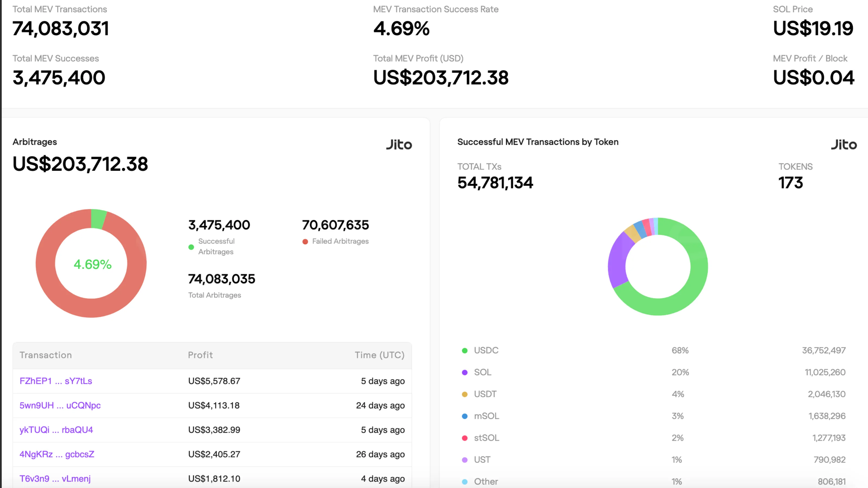
Task: Click the yellow USDT legend dot
Action: [465, 394]
